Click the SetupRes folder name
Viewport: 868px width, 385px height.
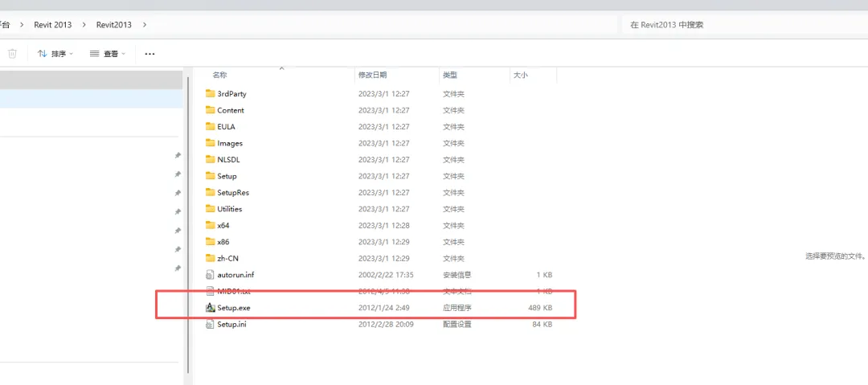click(233, 192)
